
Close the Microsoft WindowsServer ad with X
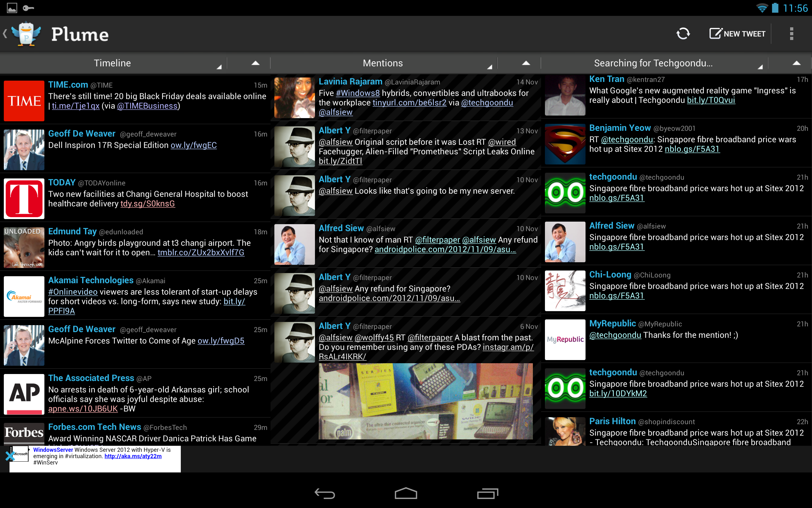(10, 456)
